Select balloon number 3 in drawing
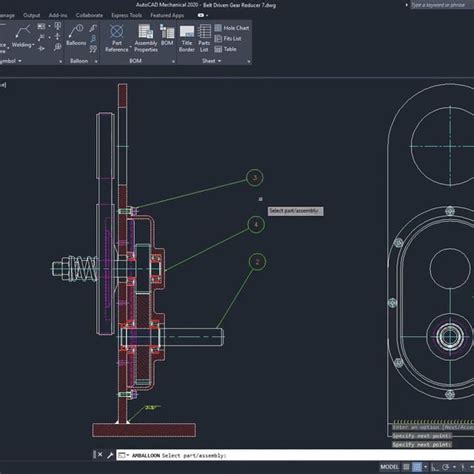The image size is (474, 474). click(x=255, y=178)
